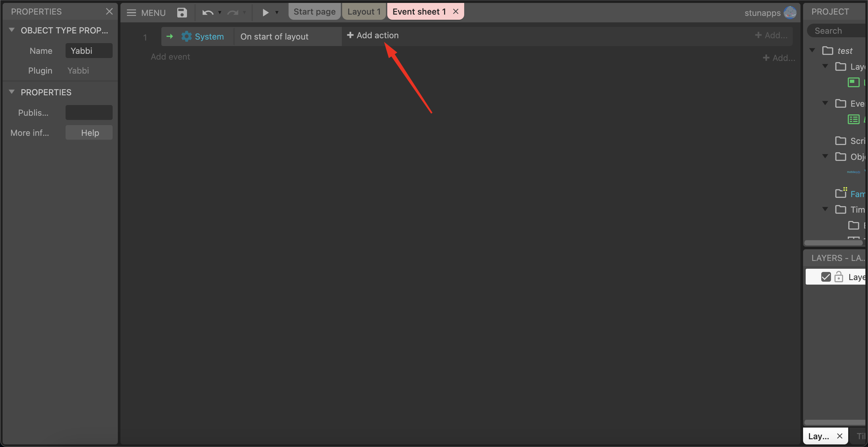Click the undo arrow icon
Screen dimensions: 868x447
tap(207, 12)
